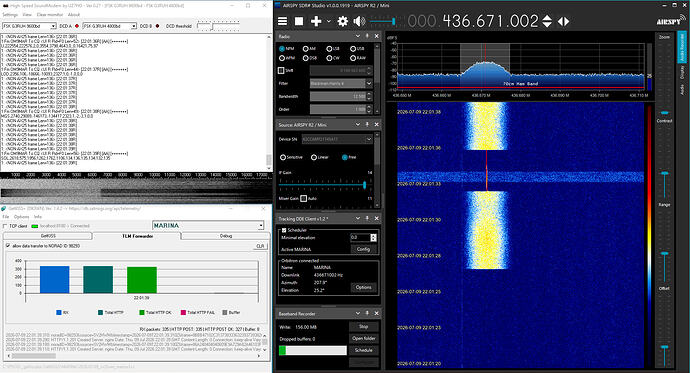Click the Open folder button
This screenshot has width=690, height=373.
(363, 338)
